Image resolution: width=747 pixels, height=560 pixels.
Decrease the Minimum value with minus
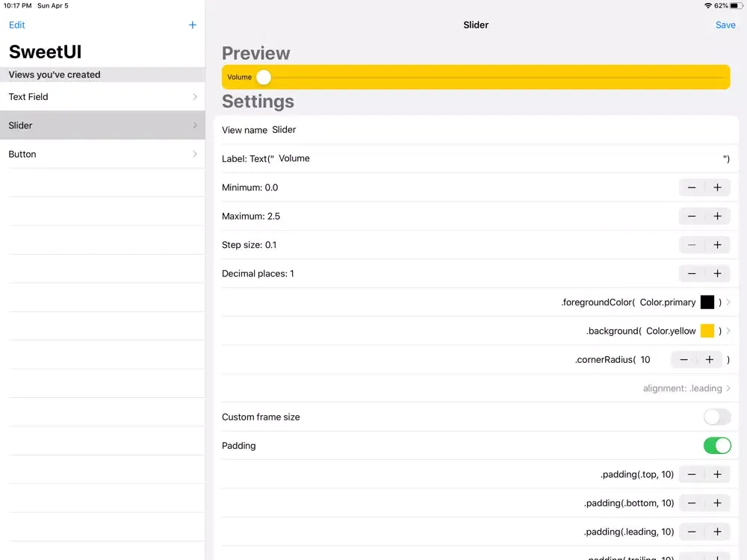[692, 187]
